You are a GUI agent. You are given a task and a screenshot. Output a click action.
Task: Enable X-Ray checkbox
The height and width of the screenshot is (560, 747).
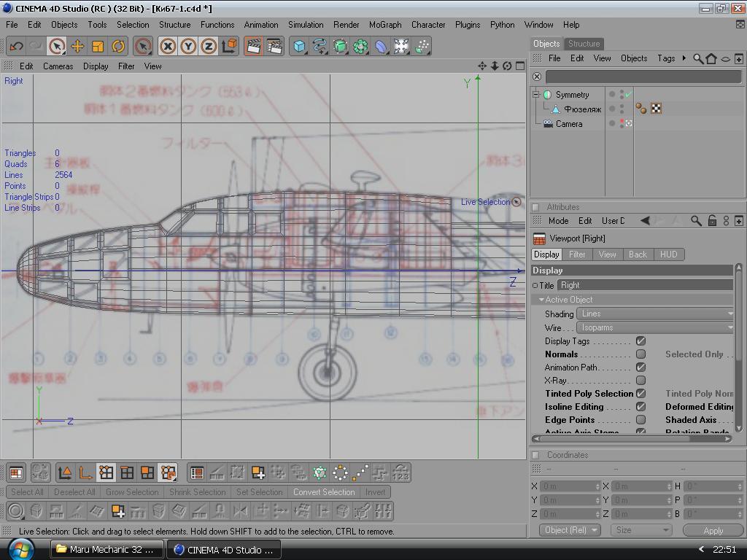(x=640, y=381)
